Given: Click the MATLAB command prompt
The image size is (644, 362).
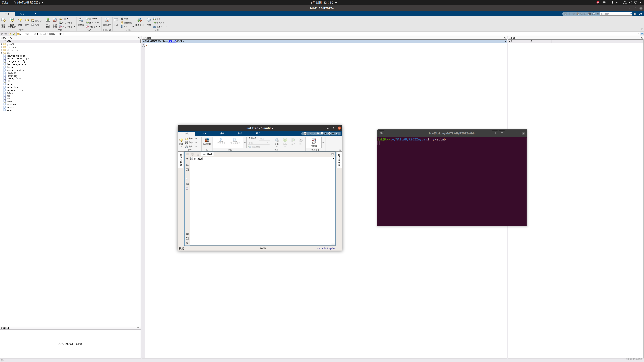Looking at the screenshot, I should pos(147,45).
